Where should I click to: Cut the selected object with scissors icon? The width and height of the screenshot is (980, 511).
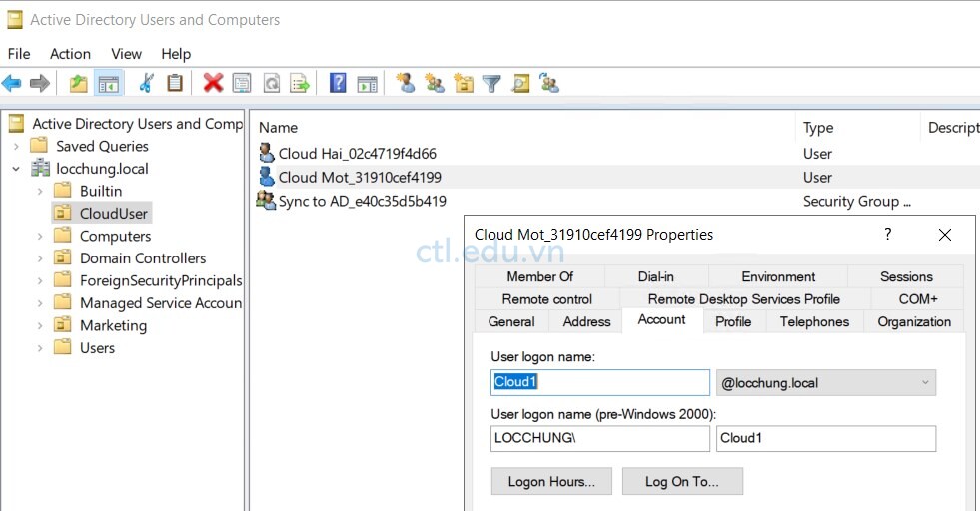(146, 83)
